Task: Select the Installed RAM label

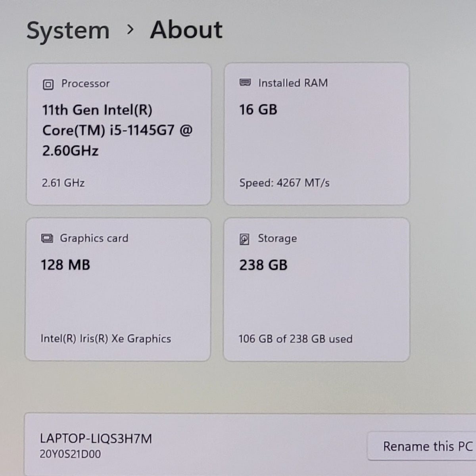Action: pyautogui.click(x=293, y=83)
